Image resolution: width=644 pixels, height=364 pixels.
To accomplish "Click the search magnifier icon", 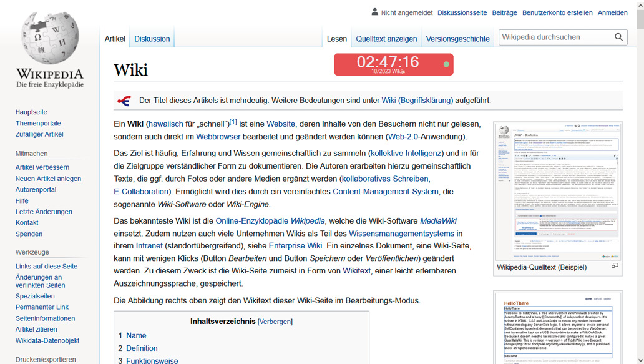I will coord(618,37).
